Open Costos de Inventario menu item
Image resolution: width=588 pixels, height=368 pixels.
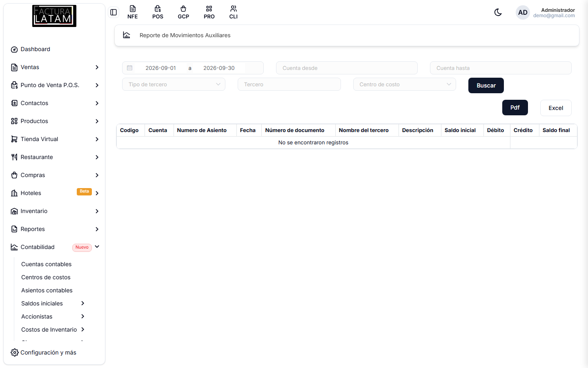click(49, 330)
